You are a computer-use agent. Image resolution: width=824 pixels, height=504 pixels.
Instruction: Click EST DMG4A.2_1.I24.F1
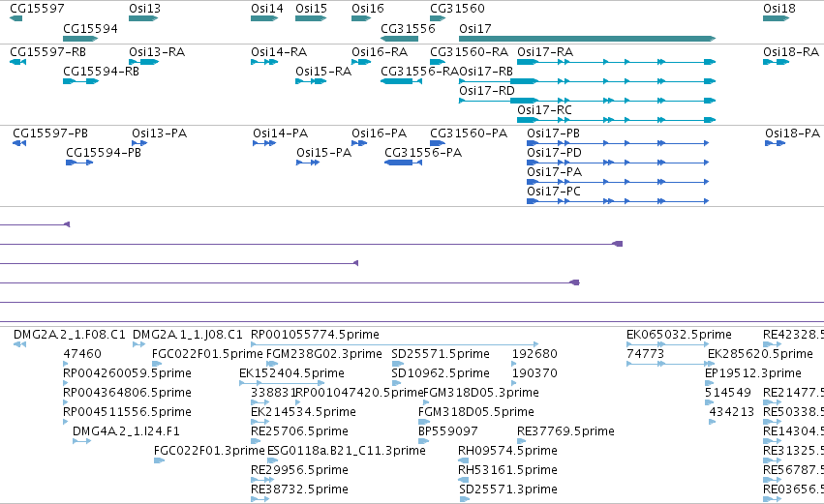coord(126,431)
